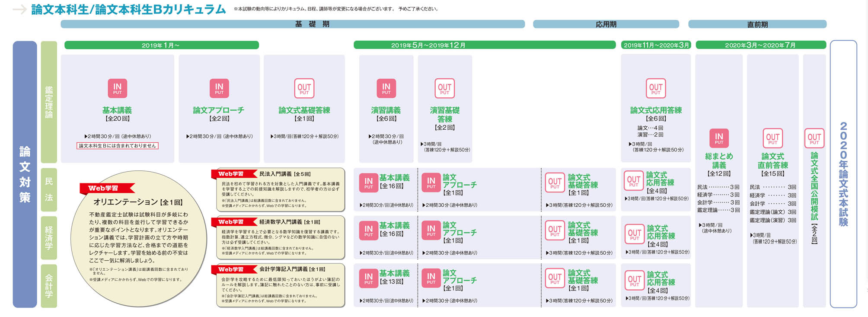
Task: Select the 応用期 header bar
Action: coord(606,24)
